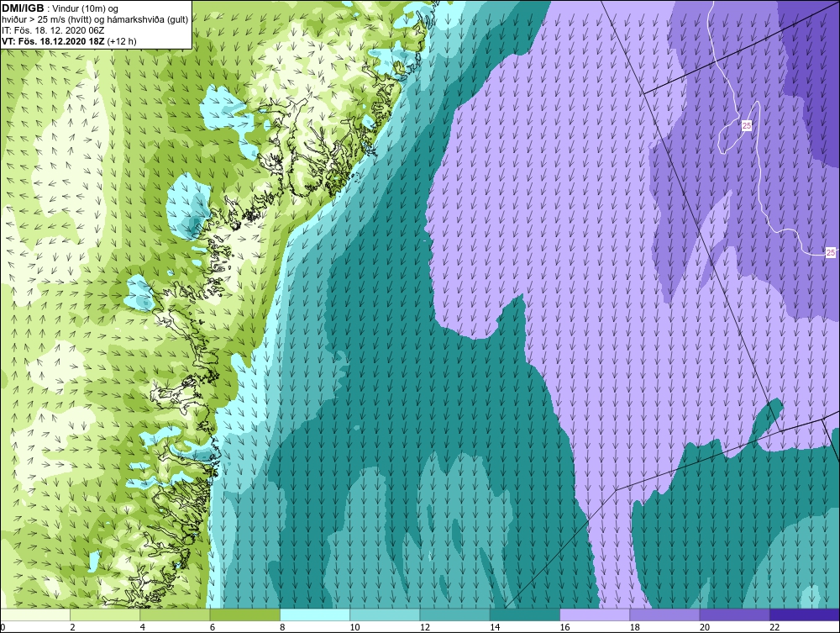Click the light lavender 16–18 m/s legend swatch
Image resolution: width=840 pixels, height=633 pixels.
coord(596,615)
